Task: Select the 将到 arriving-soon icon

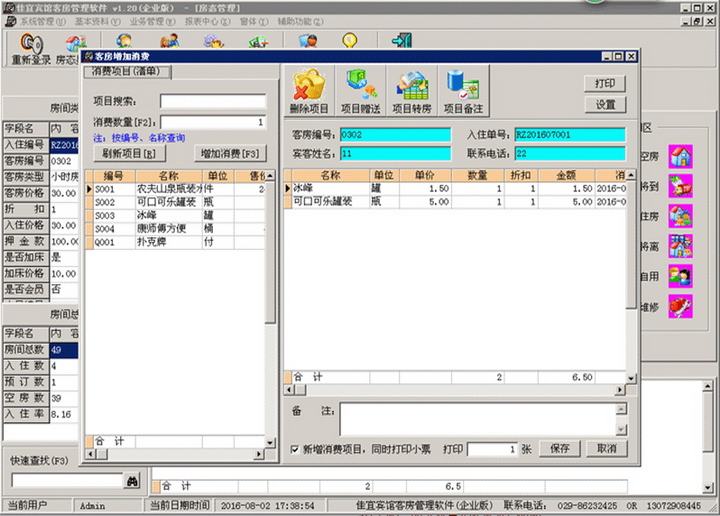Action: 680,186
